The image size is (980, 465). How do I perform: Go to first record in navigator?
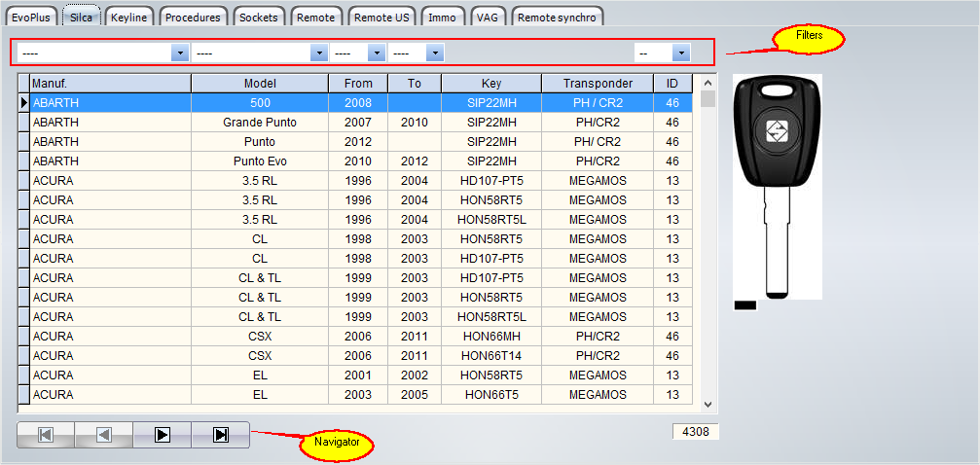point(46,435)
